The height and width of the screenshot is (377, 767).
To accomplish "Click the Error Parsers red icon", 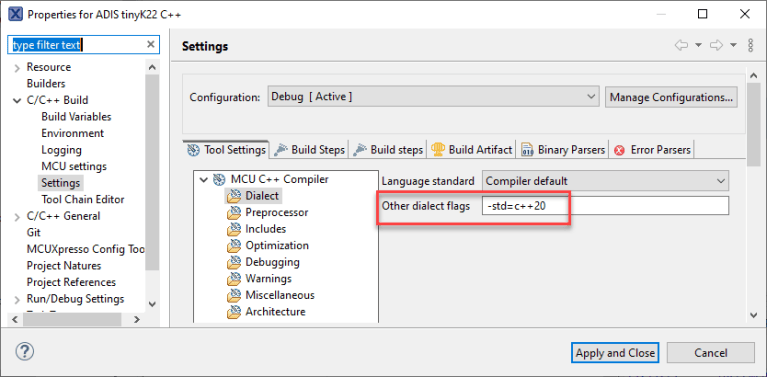I will point(619,150).
